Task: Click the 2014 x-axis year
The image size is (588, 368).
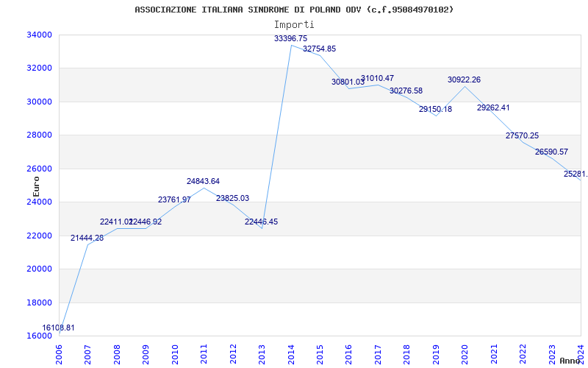Action: tap(291, 355)
